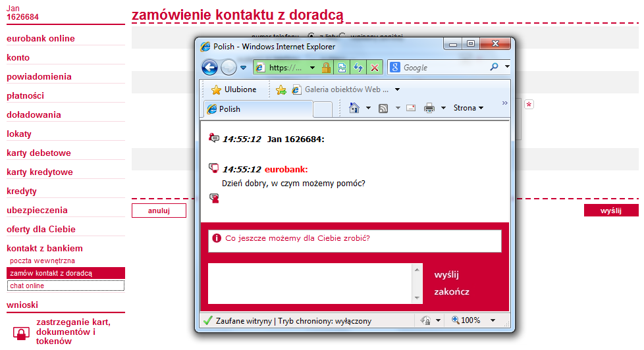Open powiadomienia in the sidebar
Viewport: 644px width, 350px height.
(x=39, y=77)
